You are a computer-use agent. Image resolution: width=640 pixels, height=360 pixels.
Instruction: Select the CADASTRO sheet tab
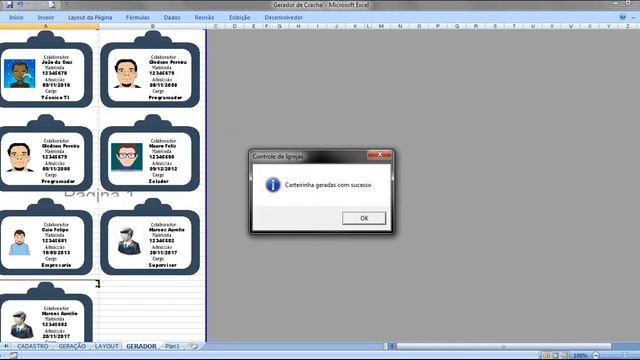(33, 346)
